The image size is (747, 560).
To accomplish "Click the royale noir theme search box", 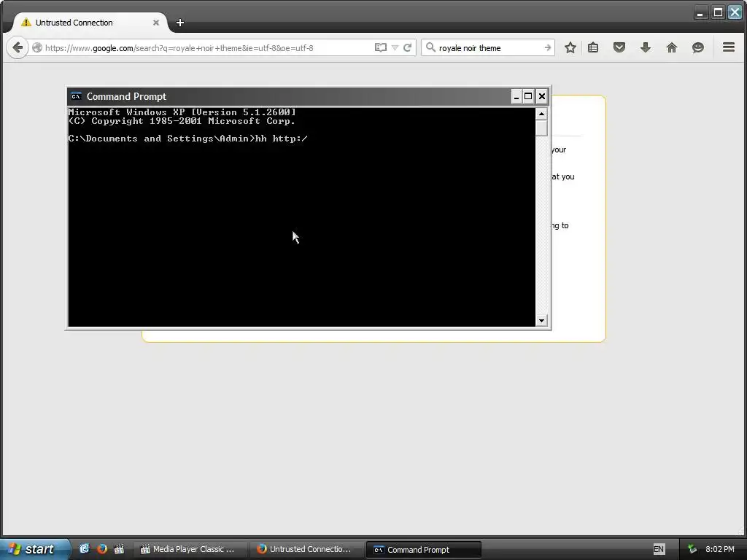I will [x=489, y=47].
